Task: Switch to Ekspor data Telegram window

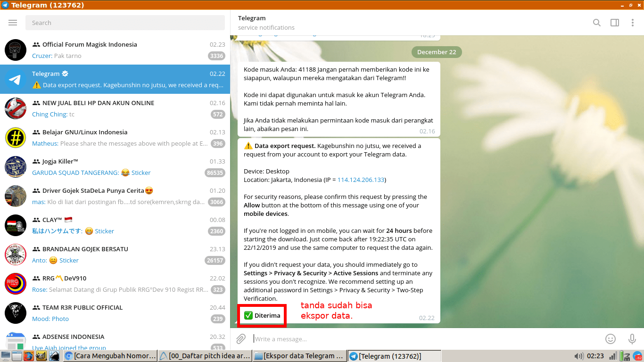Action: pyautogui.click(x=300, y=356)
